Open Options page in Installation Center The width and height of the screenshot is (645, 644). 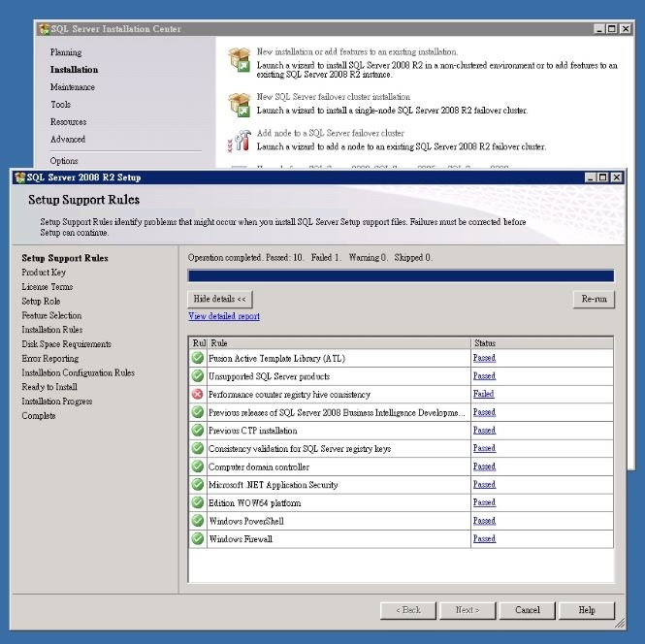click(x=64, y=161)
